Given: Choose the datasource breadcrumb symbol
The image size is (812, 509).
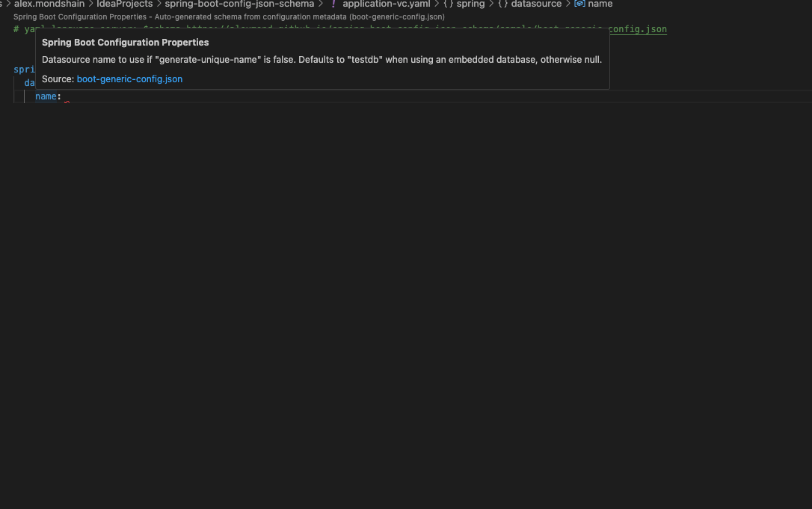Looking at the screenshot, I should tap(535, 4).
